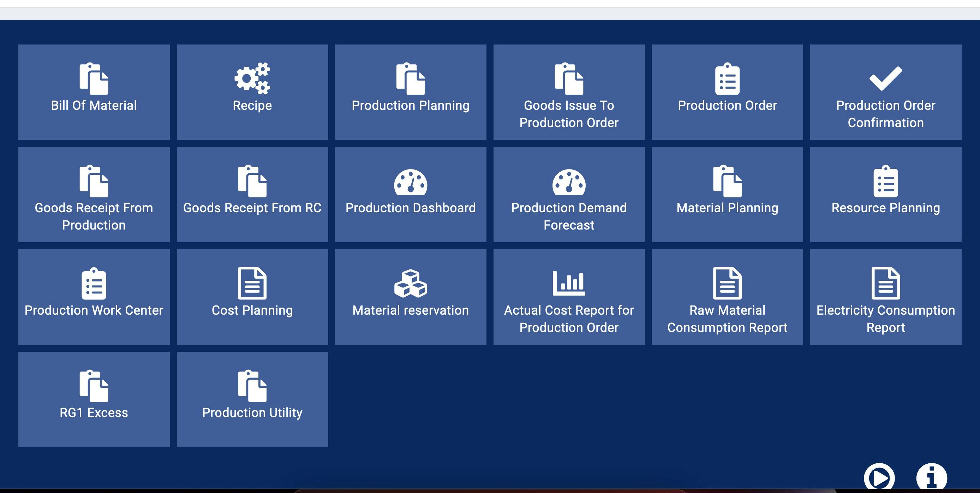This screenshot has width=980, height=493.
Task: Open Production Demand Forecast gauge icon
Action: (x=568, y=182)
